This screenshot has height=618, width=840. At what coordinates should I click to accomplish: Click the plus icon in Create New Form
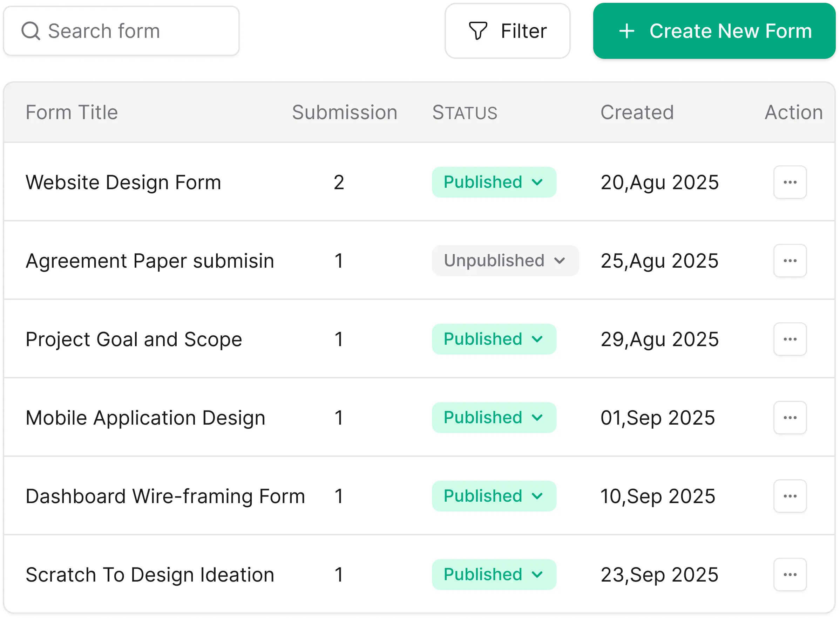(x=626, y=31)
